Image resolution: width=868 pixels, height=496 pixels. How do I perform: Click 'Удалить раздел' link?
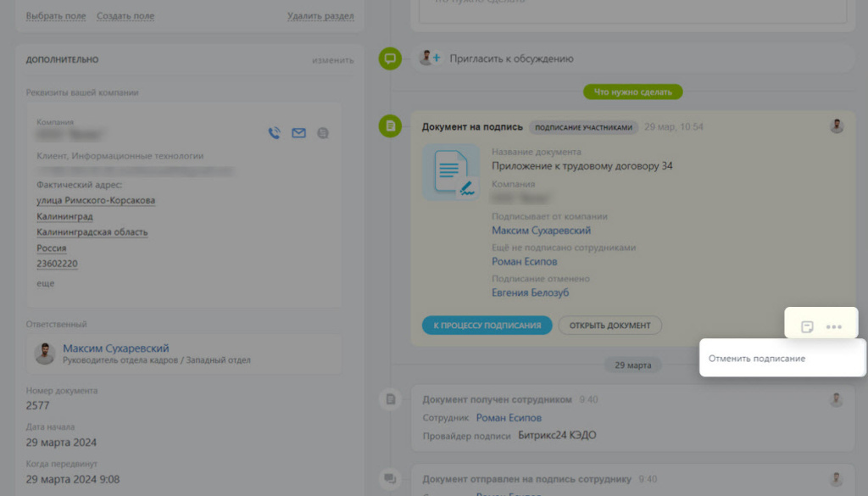coord(320,16)
